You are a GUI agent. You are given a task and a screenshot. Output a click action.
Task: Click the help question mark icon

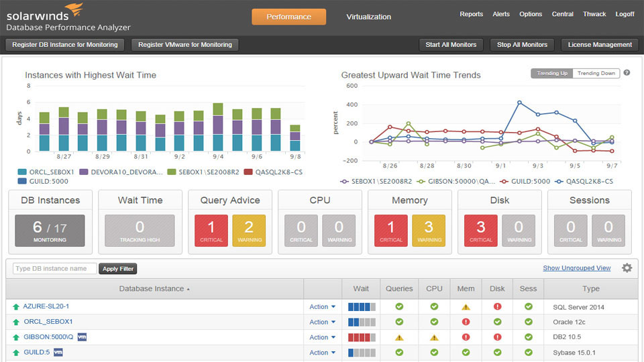point(627,73)
